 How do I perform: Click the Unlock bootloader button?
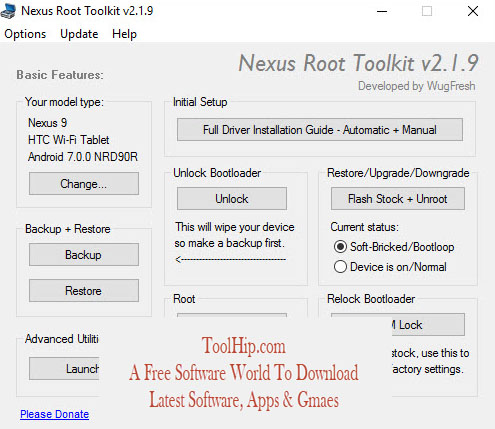pyautogui.click(x=232, y=199)
